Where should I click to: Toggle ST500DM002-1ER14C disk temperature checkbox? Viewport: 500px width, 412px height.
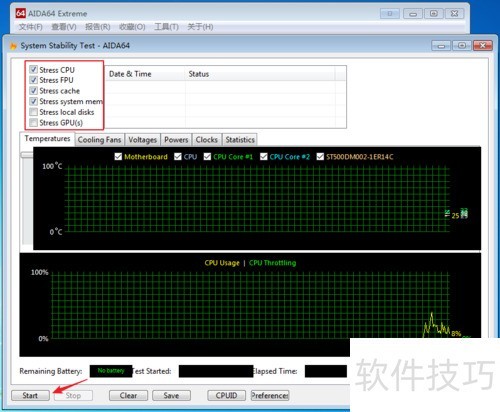(320, 157)
